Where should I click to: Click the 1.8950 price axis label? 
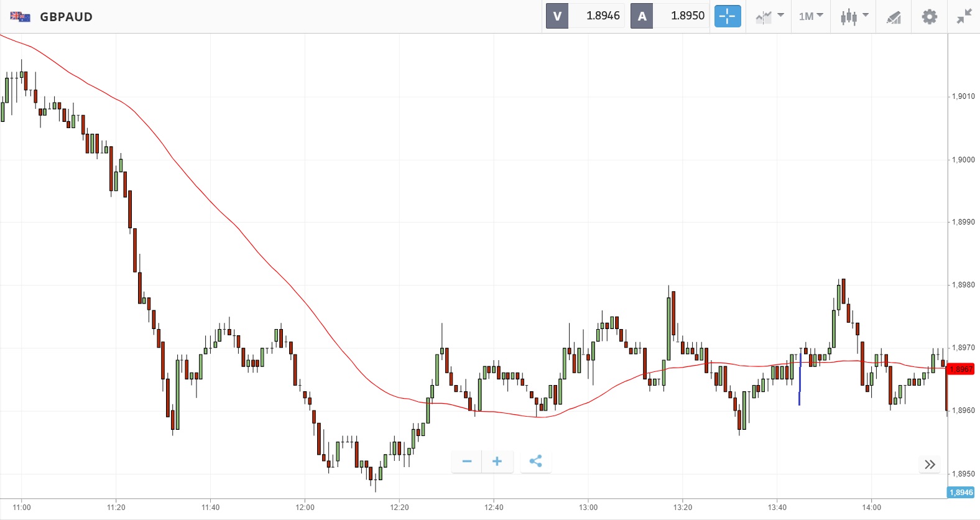coord(963,474)
